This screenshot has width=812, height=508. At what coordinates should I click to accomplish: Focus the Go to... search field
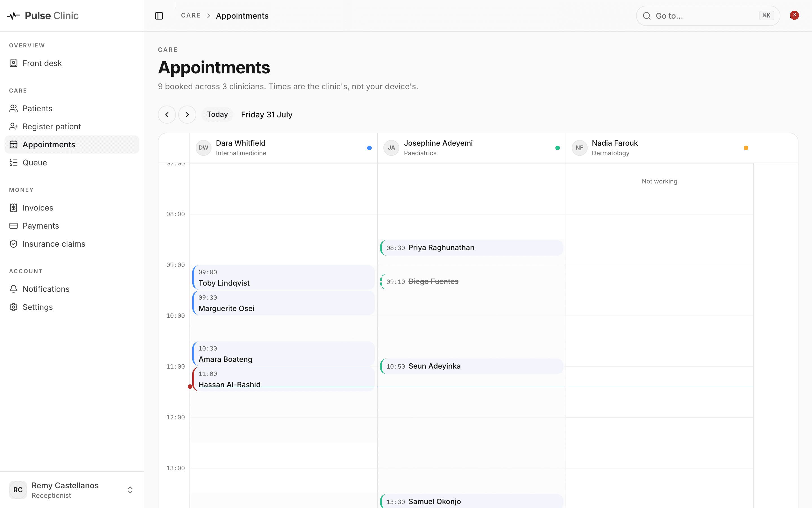tap(708, 16)
